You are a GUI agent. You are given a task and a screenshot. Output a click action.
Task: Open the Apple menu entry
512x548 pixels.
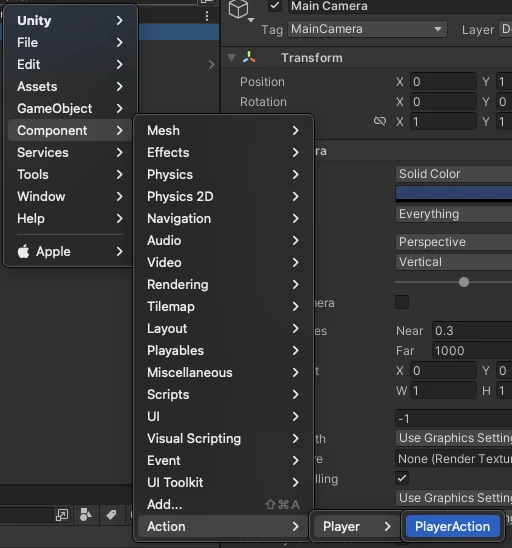pos(70,252)
